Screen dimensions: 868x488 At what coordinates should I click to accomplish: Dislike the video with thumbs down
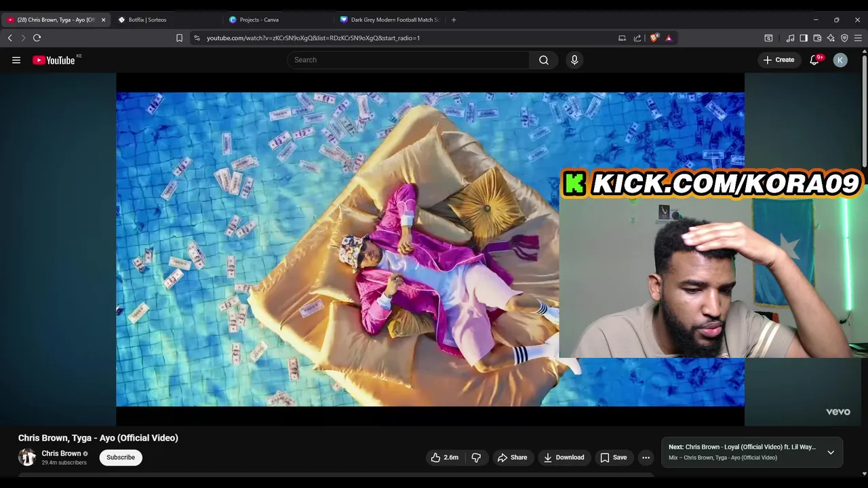476,457
